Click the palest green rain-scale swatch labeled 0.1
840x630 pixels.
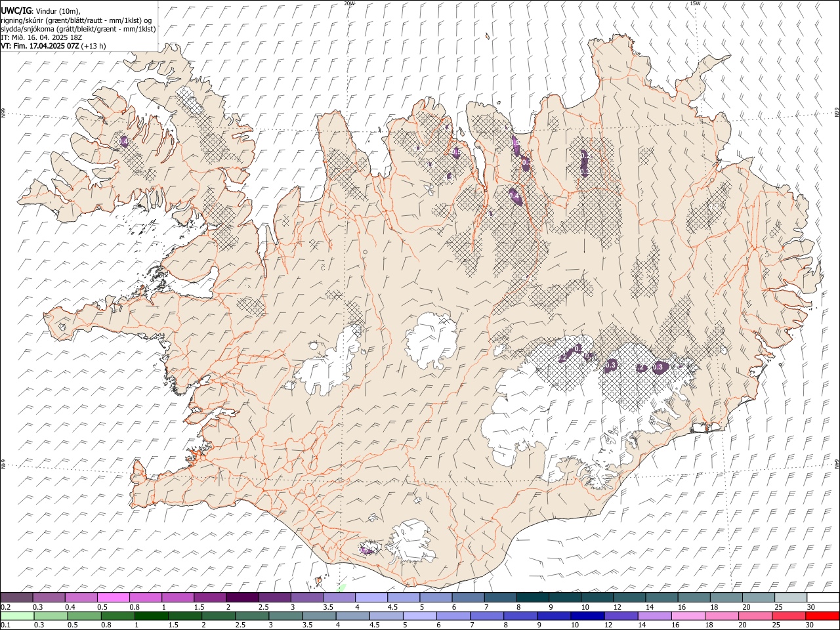click(17, 616)
